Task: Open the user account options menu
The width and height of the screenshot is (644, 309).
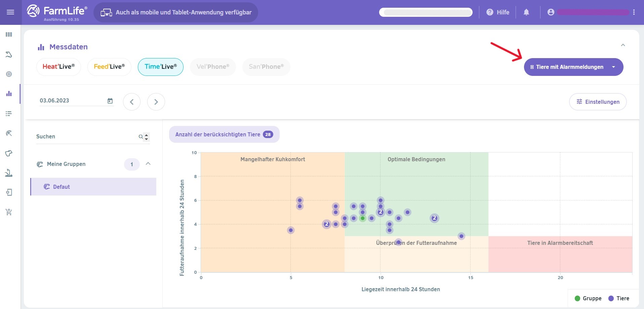Action: pyautogui.click(x=634, y=12)
